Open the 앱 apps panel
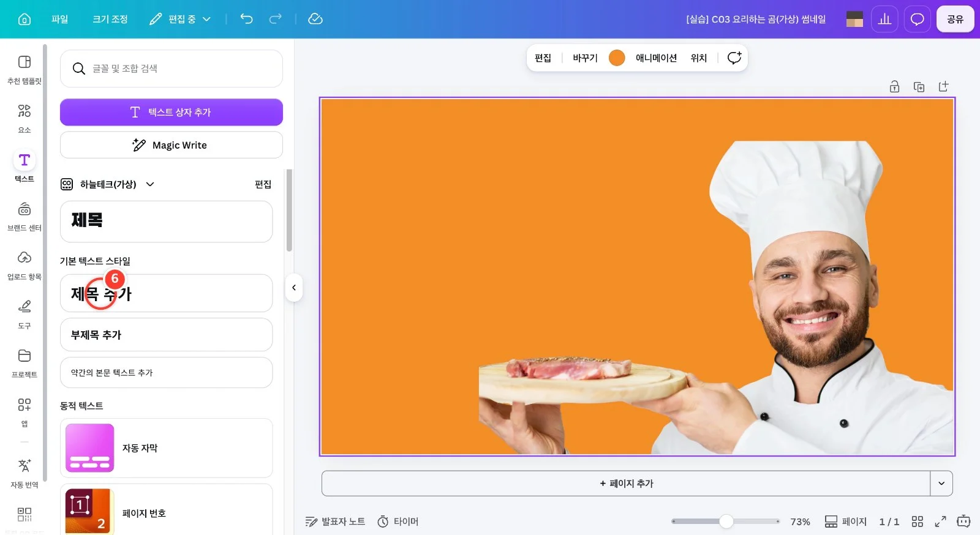The image size is (980, 535). (24, 412)
